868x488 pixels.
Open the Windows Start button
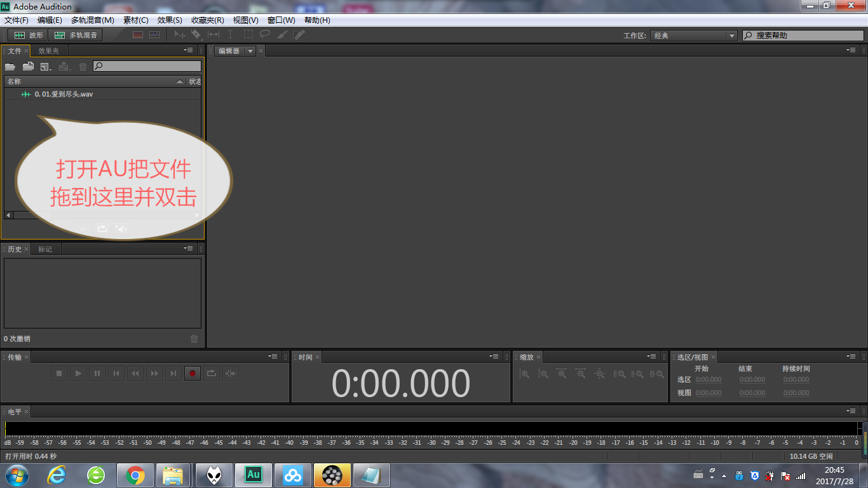(17, 475)
